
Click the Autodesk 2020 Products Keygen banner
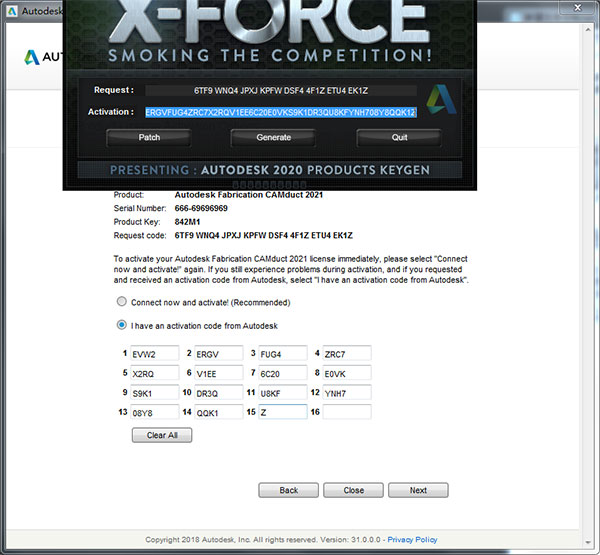tap(270, 170)
